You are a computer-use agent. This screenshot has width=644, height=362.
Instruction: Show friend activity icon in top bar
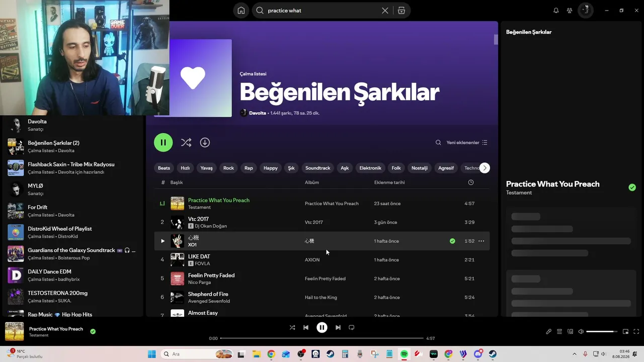tap(570, 11)
